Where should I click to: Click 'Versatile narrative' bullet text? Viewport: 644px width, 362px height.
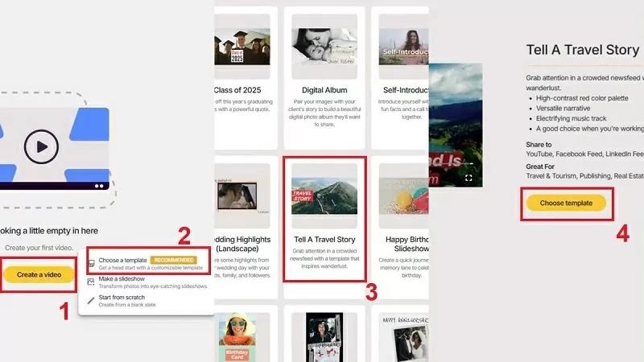tap(563, 109)
